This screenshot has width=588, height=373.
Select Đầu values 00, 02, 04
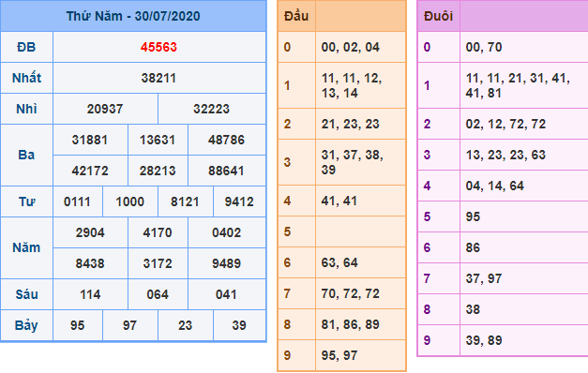[x=350, y=47]
